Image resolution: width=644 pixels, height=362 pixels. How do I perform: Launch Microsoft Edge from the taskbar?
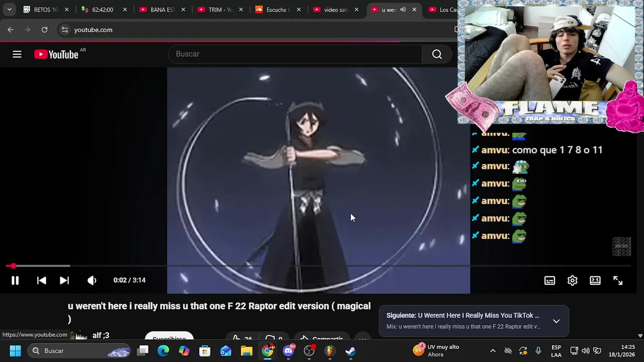coord(164,350)
